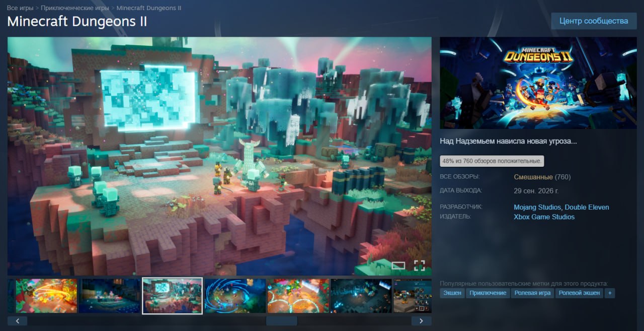Click the left arrow below thumbnails
This screenshot has height=331, width=644.
pyautogui.click(x=18, y=320)
